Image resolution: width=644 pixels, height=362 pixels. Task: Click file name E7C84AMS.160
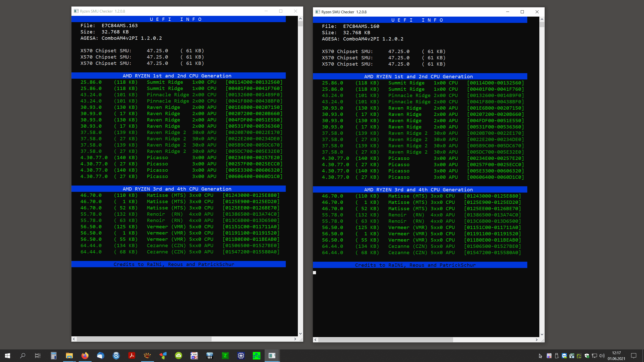click(361, 26)
